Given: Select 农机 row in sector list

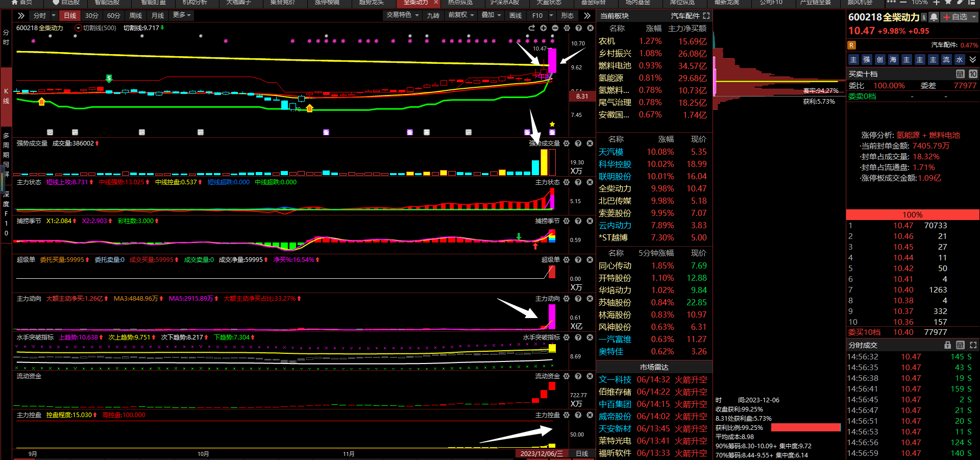Looking at the screenshot, I should tap(654, 41).
